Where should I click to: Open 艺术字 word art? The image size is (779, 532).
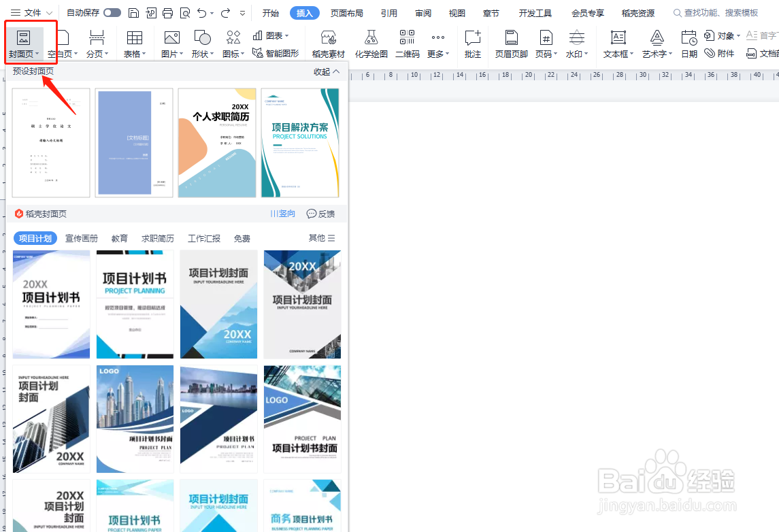tap(657, 44)
